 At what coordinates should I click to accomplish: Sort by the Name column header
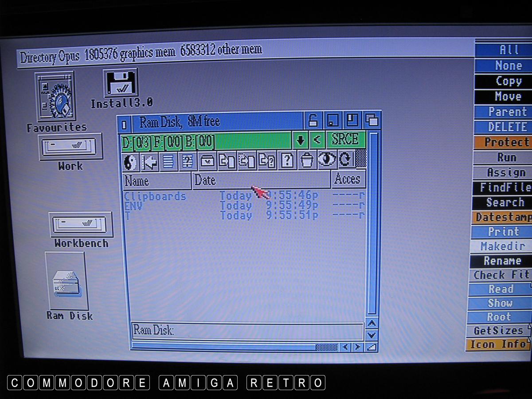[x=157, y=180]
